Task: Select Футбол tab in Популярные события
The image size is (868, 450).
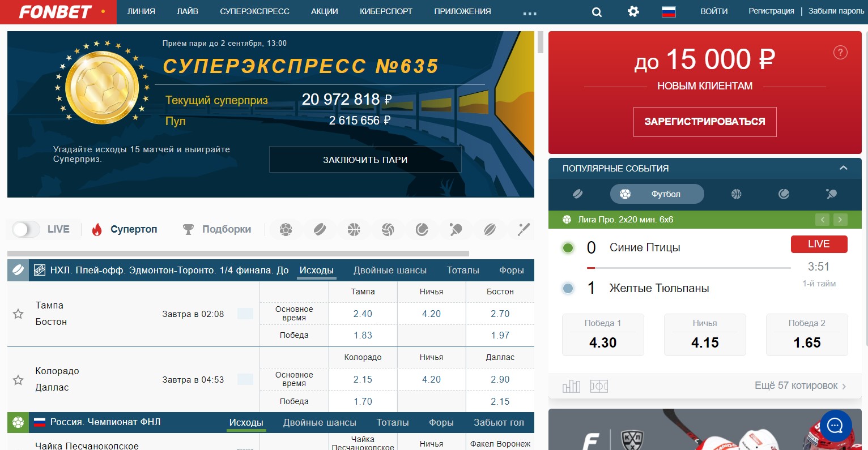Action: click(657, 194)
